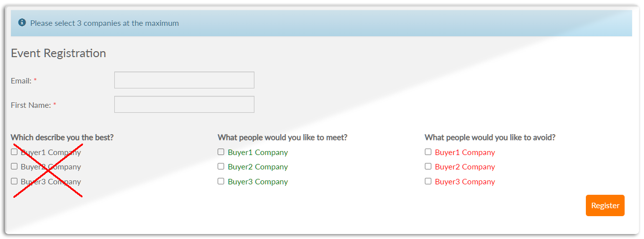Enable Buyer1 Company checkbox under 'like to avoid'
Screen dimensions: 644x239
[428, 152]
